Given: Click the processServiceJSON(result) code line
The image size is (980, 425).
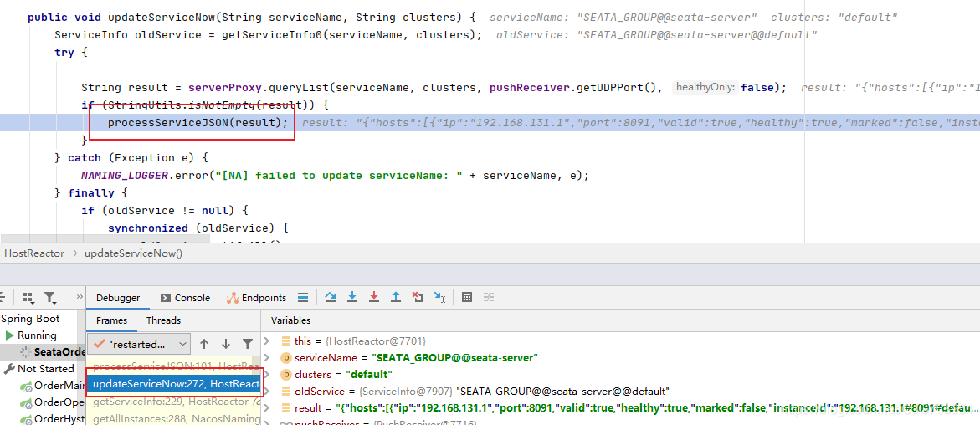Looking at the screenshot, I should [198, 122].
